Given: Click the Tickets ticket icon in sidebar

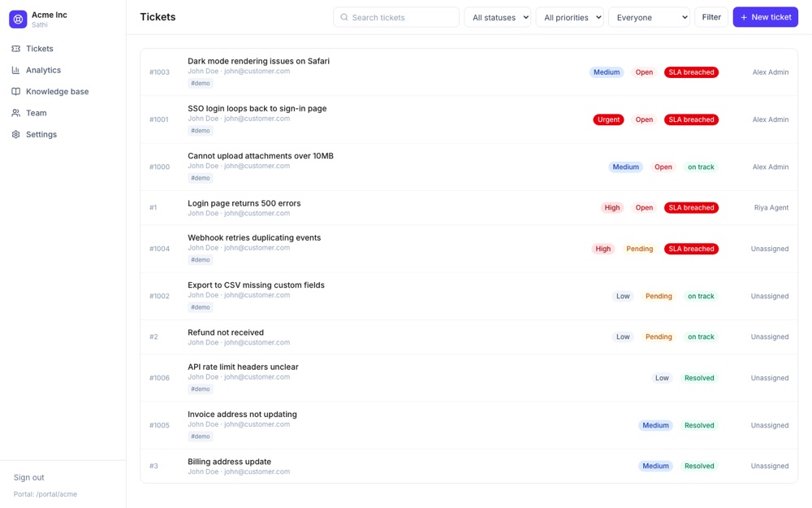Looking at the screenshot, I should point(16,49).
